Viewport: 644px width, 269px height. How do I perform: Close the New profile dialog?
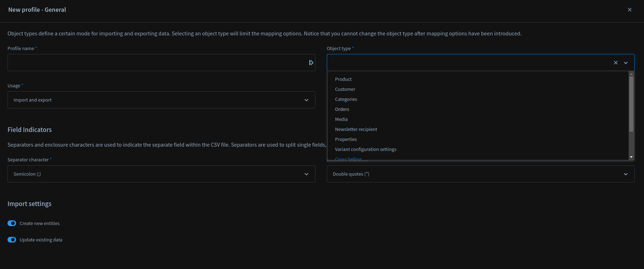[x=630, y=10]
